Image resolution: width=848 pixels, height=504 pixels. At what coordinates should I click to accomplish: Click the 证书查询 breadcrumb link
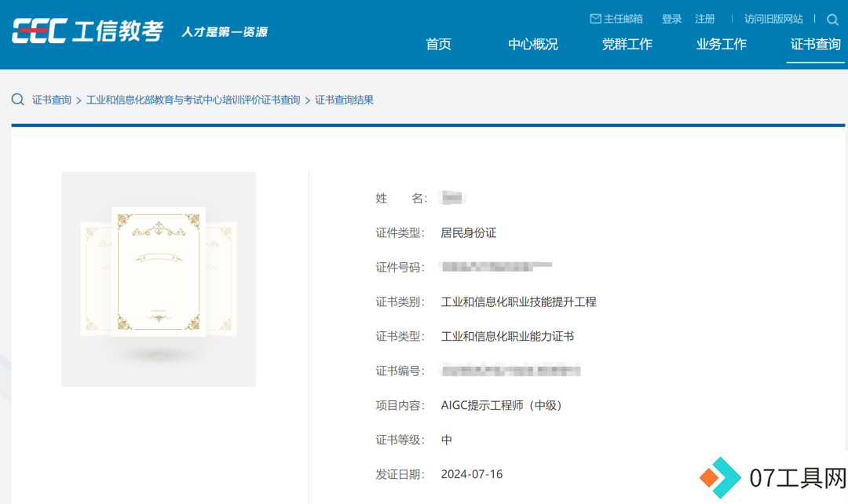click(51, 100)
